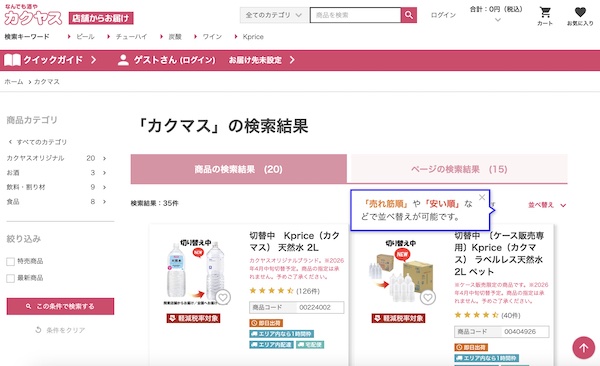Click the Quick Guide book icon
Image resolution: width=600 pixels, height=366 pixels.
12,60
